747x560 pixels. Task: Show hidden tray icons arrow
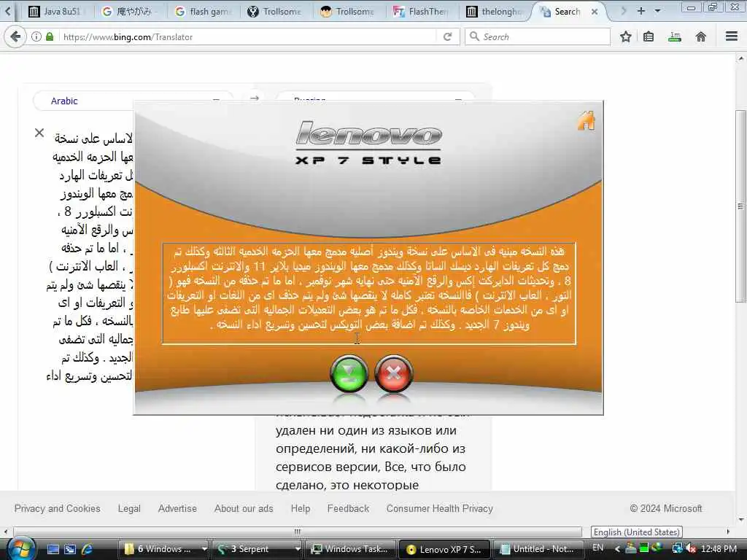coord(617,548)
